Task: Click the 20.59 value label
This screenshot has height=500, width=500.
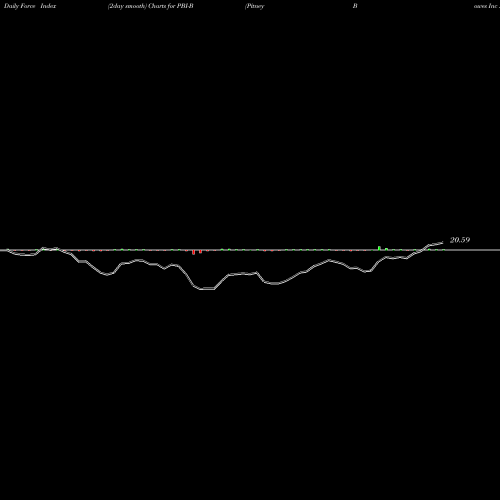Action: [x=460, y=240]
